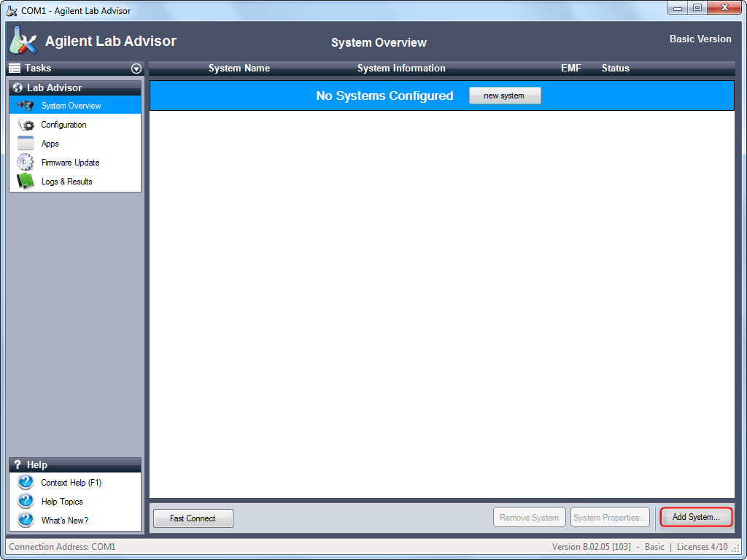Click the What's New question mark icon
Image resolution: width=747 pixels, height=560 pixels.
tap(26, 521)
